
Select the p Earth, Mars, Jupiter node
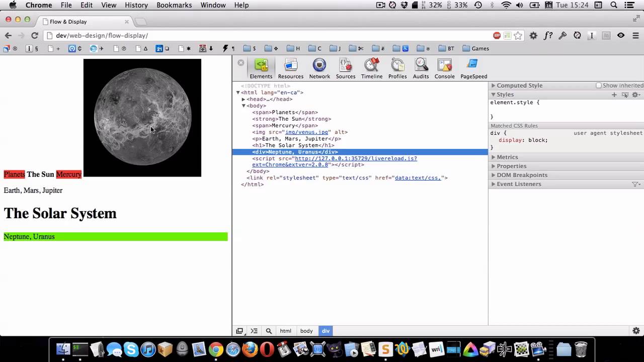click(296, 139)
